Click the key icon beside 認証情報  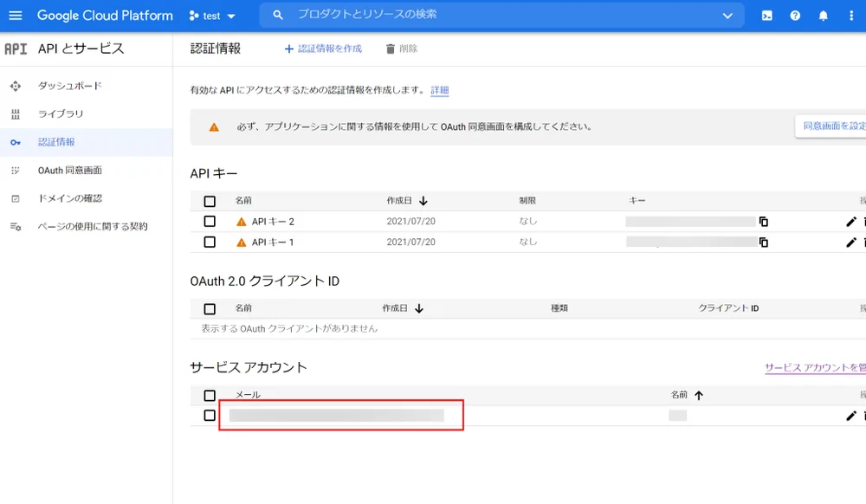point(16,142)
